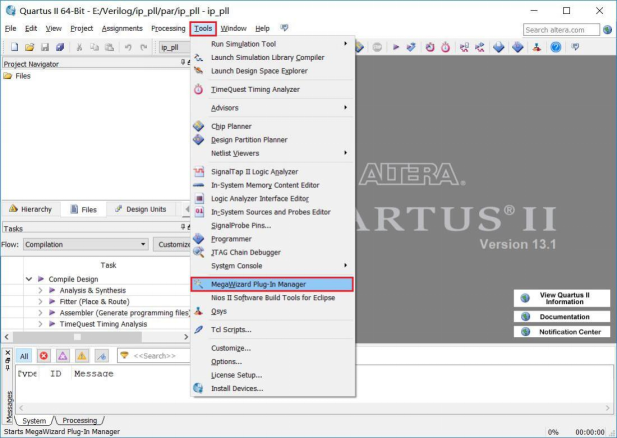The height and width of the screenshot is (438, 617).
Task: Select the Files folder in Project Navigator
Action: pos(17,76)
